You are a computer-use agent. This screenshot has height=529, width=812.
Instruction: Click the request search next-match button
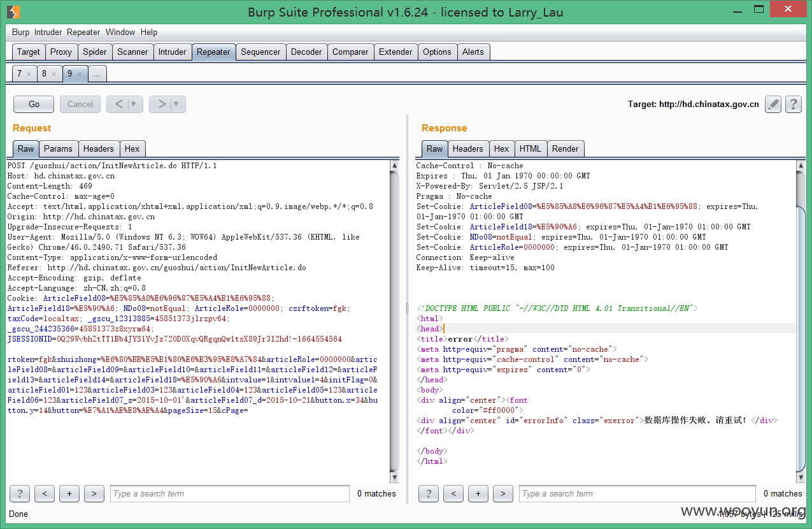click(94, 493)
